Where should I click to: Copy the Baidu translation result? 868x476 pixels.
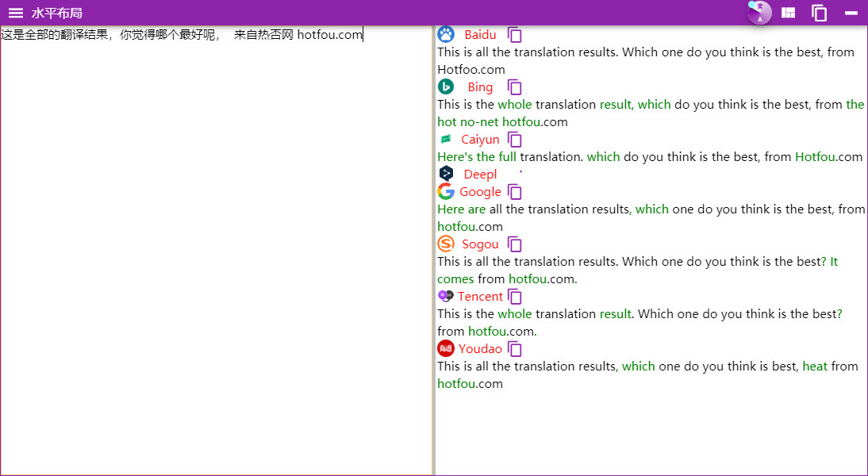click(x=515, y=35)
